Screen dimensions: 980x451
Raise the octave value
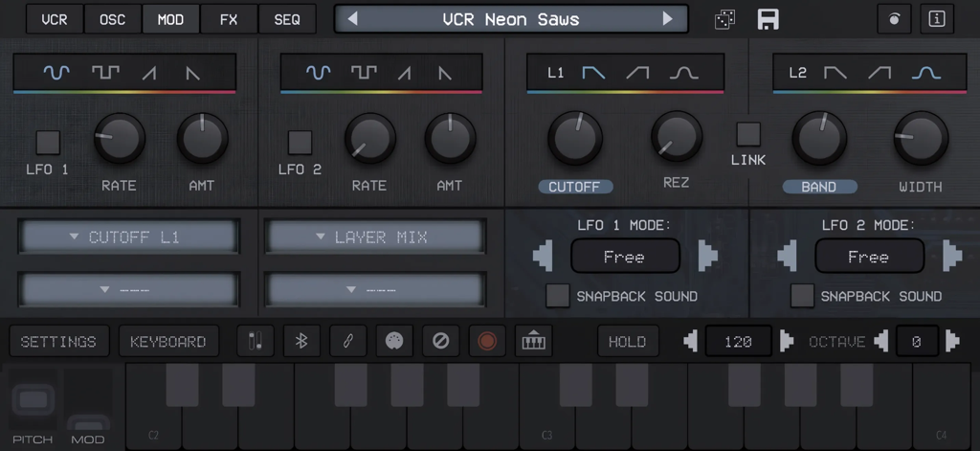(x=952, y=342)
